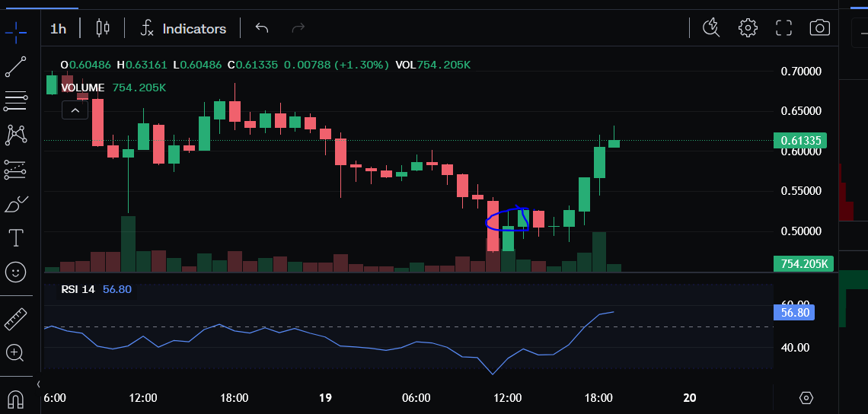Viewport: 868px width, 414px height.
Task: Open the Indicators dialog
Action: coord(183,29)
